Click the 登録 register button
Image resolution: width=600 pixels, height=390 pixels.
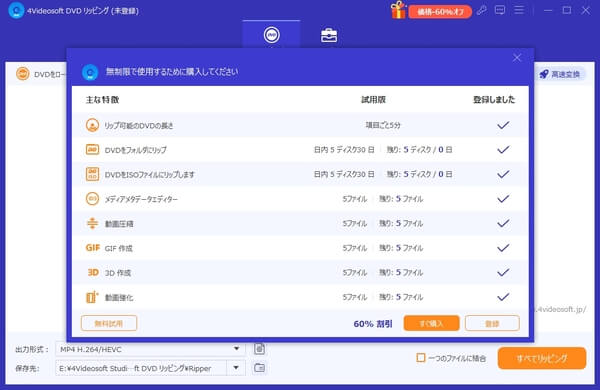pyautogui.click(x=492, y=323)
